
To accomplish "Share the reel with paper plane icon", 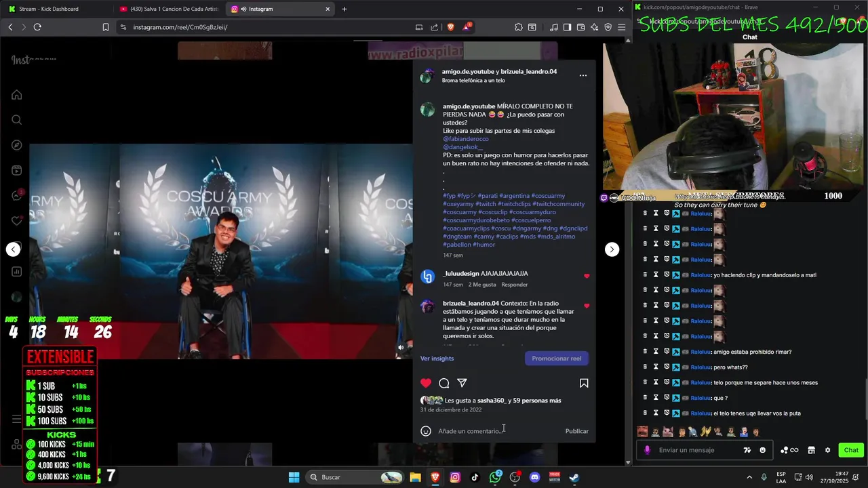I will (462, 383).
